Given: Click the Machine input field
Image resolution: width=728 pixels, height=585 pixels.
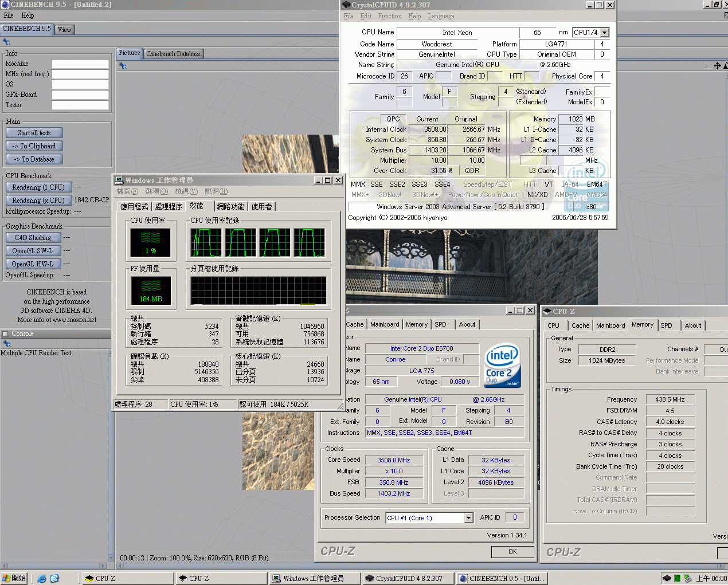Looking at the screenshot, I should [80, 64].
